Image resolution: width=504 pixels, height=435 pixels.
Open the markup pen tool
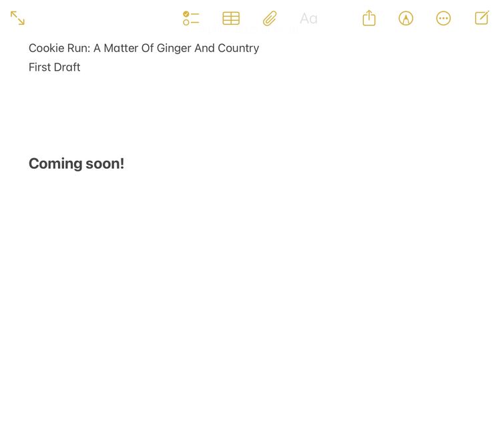(406, 18)
